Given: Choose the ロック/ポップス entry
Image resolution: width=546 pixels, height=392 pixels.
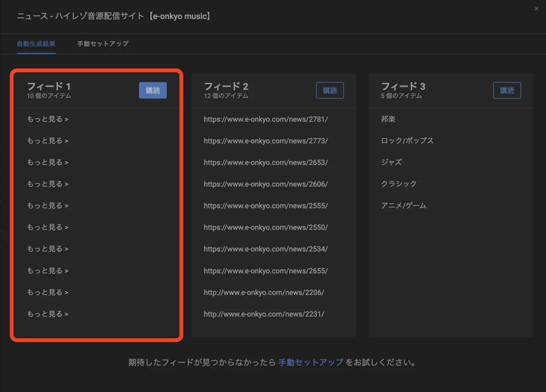Looking at the screenshot, I should [x=407, y=141].
